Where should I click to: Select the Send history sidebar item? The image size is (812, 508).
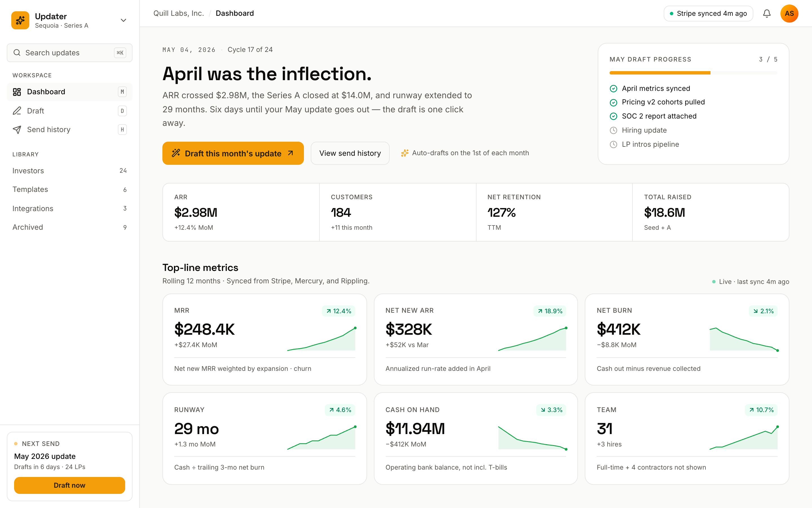coord(69,130)
